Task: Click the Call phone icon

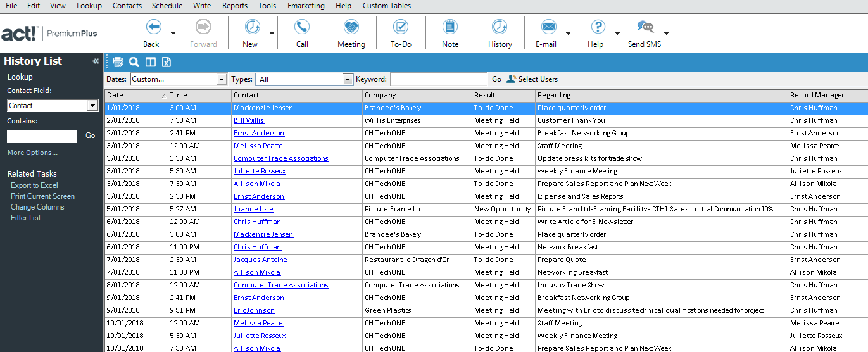Action: [302, 27]
